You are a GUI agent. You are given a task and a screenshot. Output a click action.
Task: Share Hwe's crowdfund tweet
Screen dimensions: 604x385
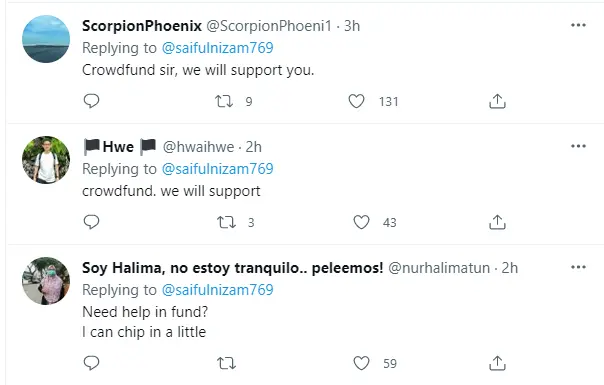click(x=497, y=222)
